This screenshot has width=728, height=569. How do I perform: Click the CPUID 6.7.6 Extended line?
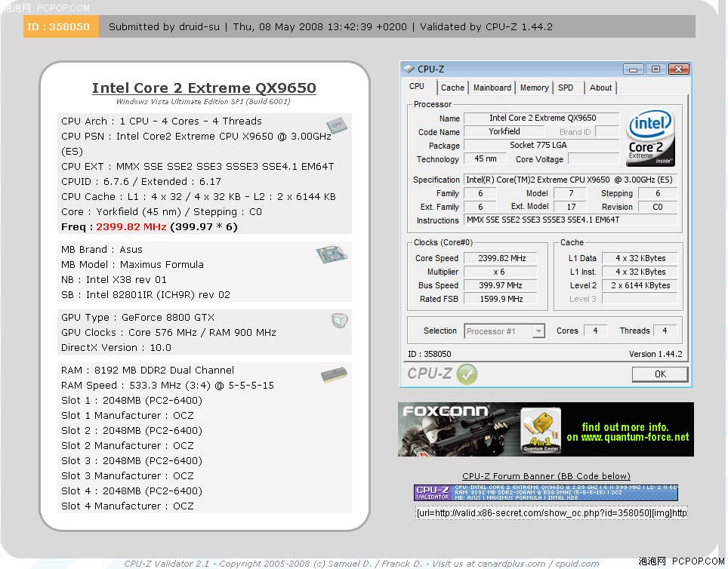coord(140,181)
